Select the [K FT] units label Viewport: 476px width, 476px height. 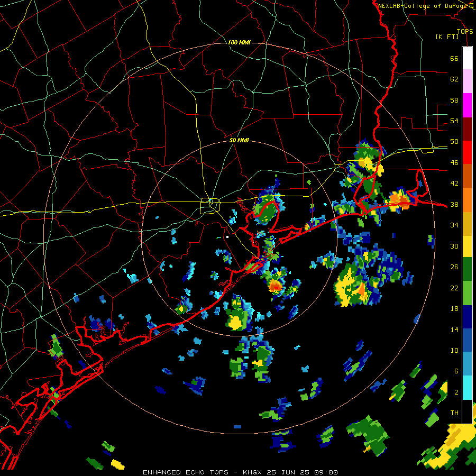[x=447, y=36]
